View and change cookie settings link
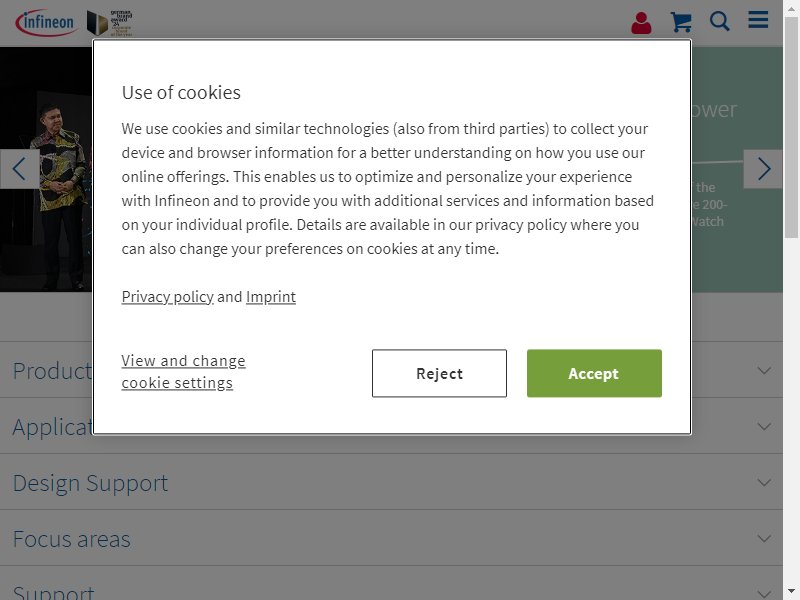Image resolution: width=800 pixels, height=600 pixels. 183,372
